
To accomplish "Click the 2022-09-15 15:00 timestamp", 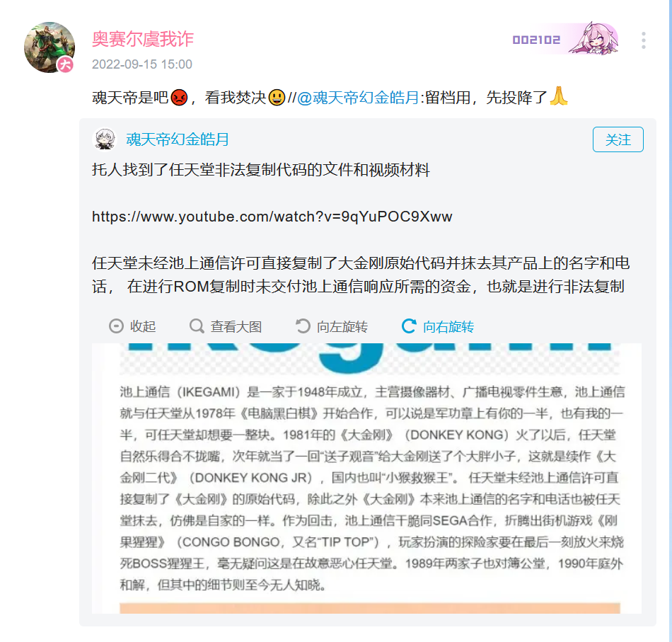I will (142, 64).
